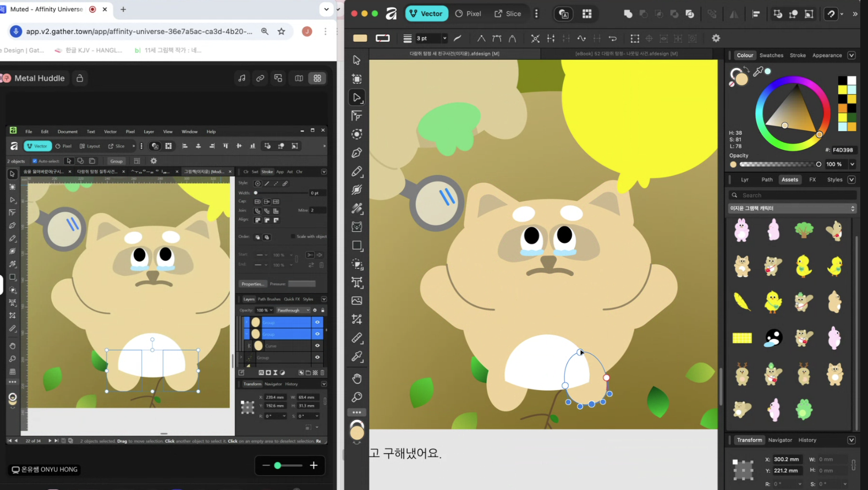
Task: Open the Passthrough blend mode dropdown
Action: (x=293, y=311)
